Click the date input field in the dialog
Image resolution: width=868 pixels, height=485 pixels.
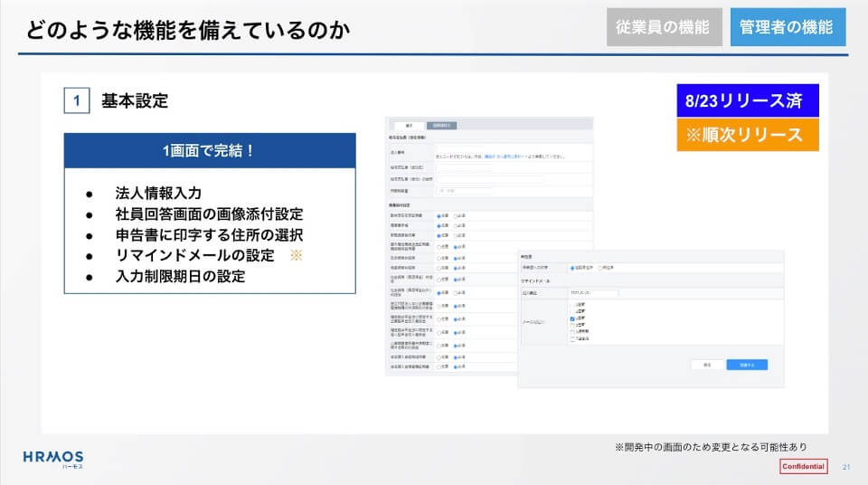[593, 294]
